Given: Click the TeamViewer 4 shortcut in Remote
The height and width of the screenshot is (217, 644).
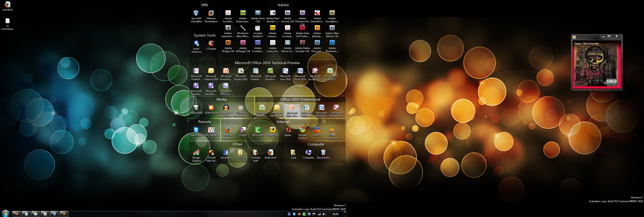Looking at the screenshot, I should (196, 130).
